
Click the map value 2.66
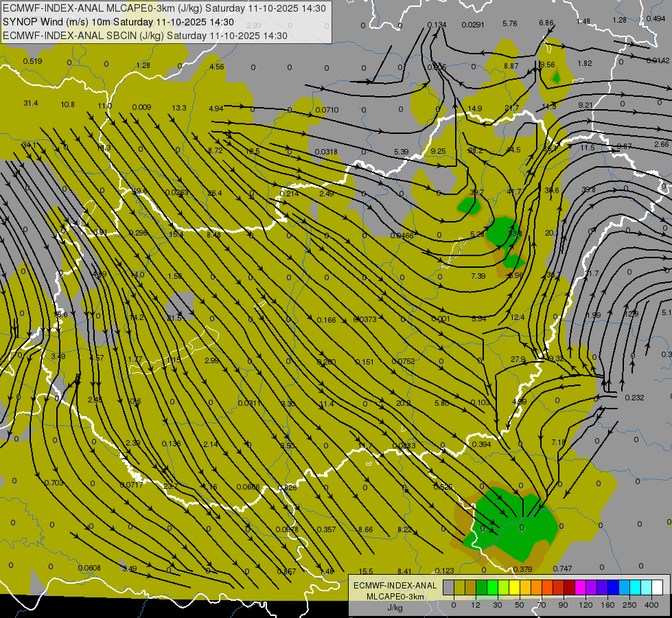[661, 144]
